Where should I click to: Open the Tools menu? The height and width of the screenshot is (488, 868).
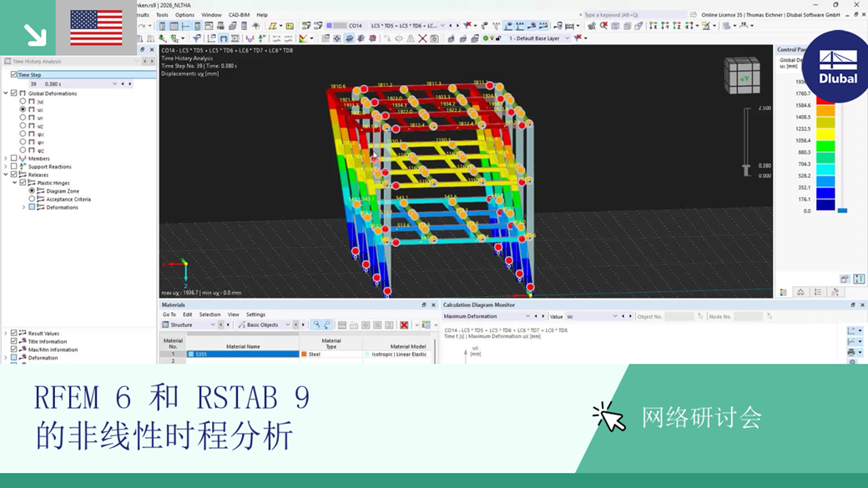162,15
